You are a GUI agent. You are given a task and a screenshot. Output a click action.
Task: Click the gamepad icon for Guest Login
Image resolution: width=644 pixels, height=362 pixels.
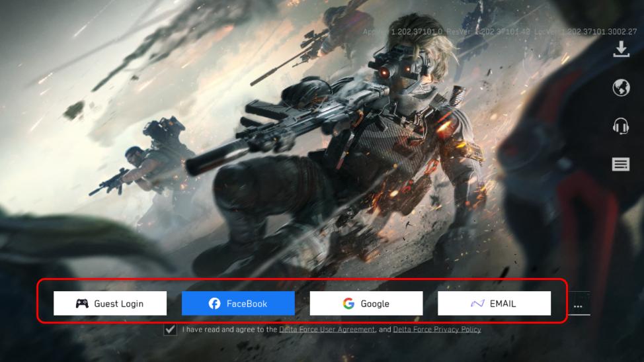coord(82,304)
